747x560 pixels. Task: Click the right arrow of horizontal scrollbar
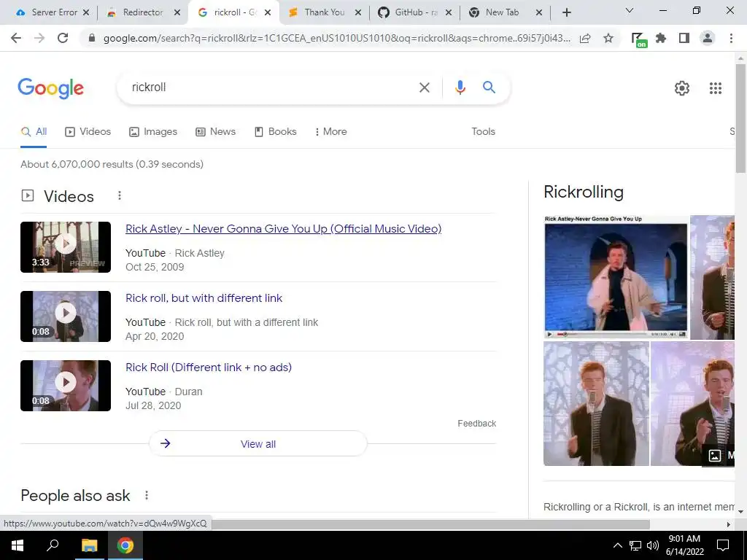pyautogui.click(x=729, y=524)
